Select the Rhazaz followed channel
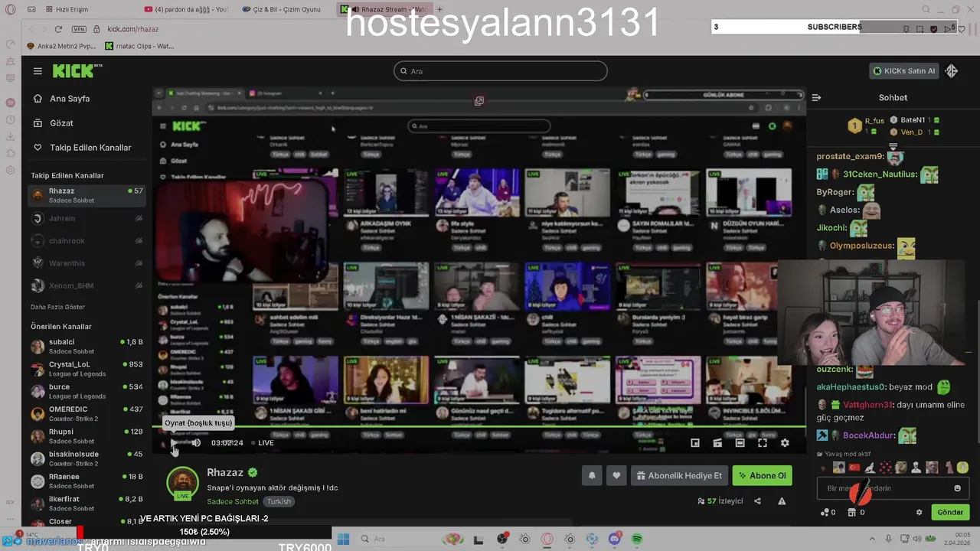Screen dimensions: 980x551 pyautogui.click(x=87, y=195)
